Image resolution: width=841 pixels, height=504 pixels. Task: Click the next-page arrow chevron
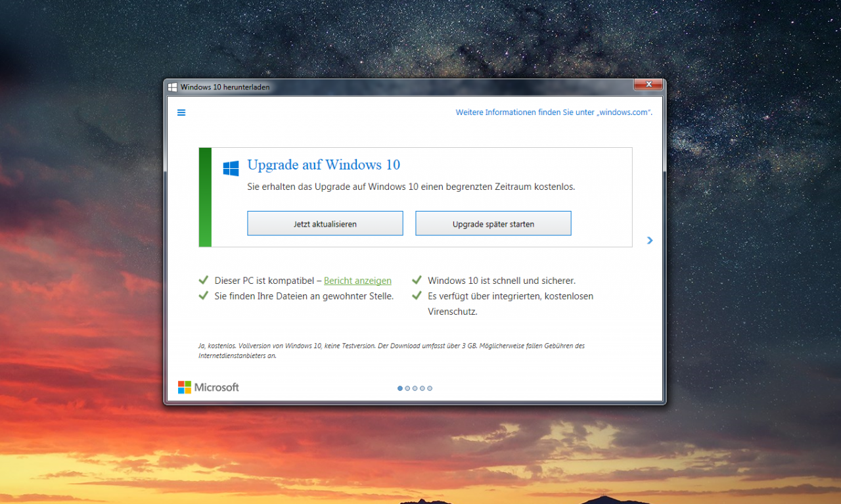pos(650,241)
